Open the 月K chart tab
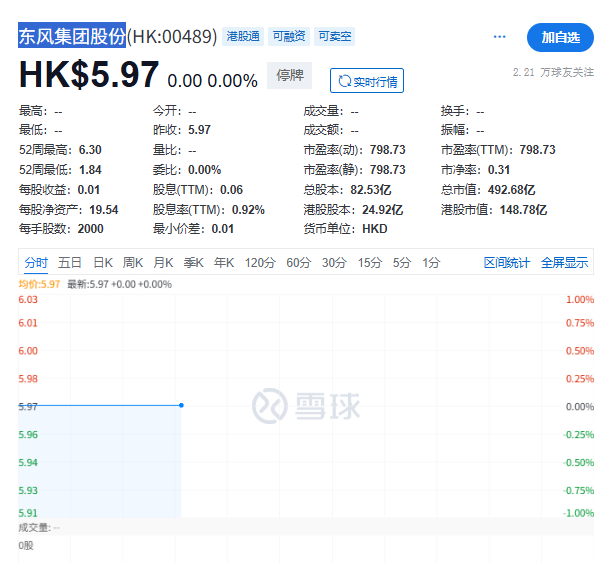This screenshot has width=602, height=563. point(163,263)
